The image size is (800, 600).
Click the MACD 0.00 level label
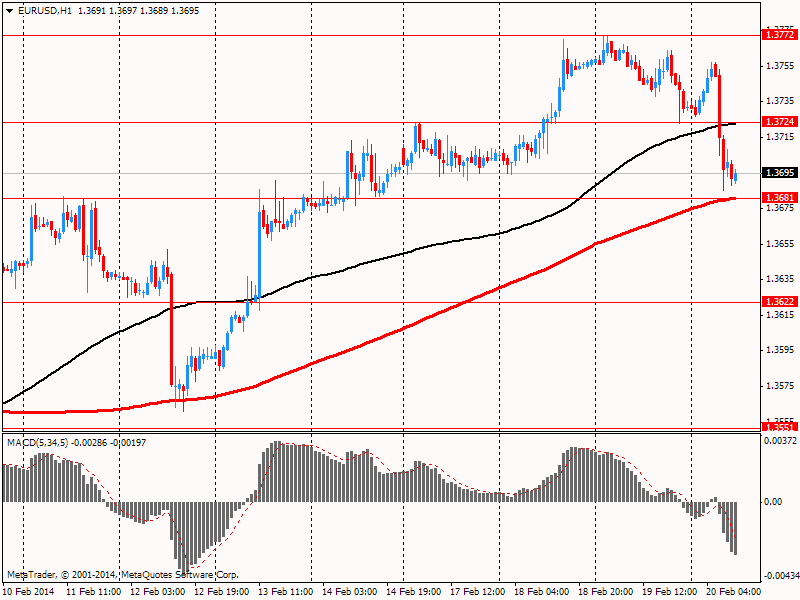[x=773, y=502]
